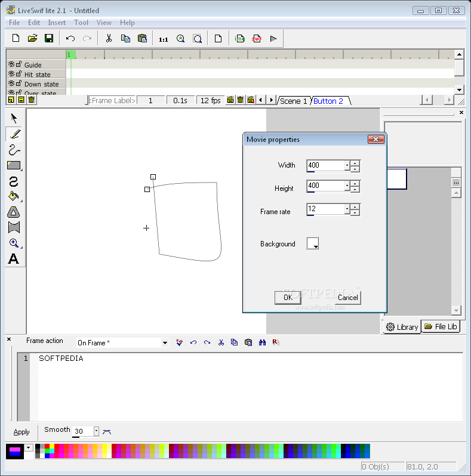Paste from clipboard in main toolbar
Viewport: 471px width, 476px height.
pos(142,38)
